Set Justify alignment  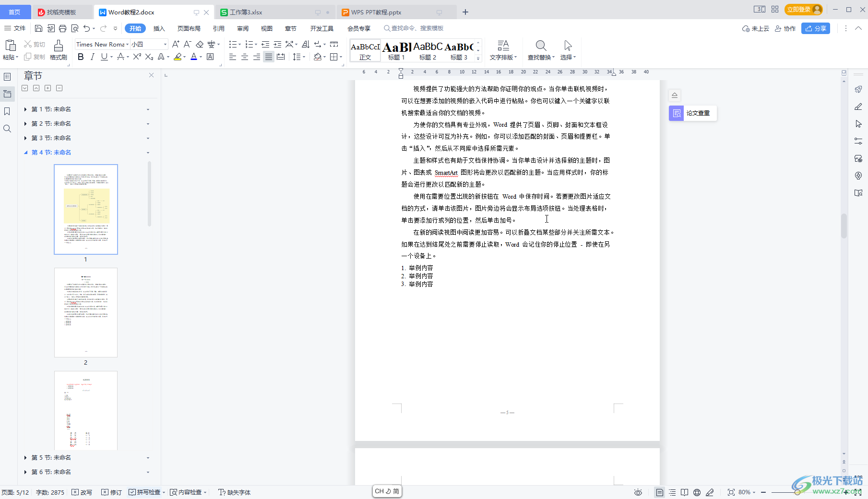pos(269,57)
